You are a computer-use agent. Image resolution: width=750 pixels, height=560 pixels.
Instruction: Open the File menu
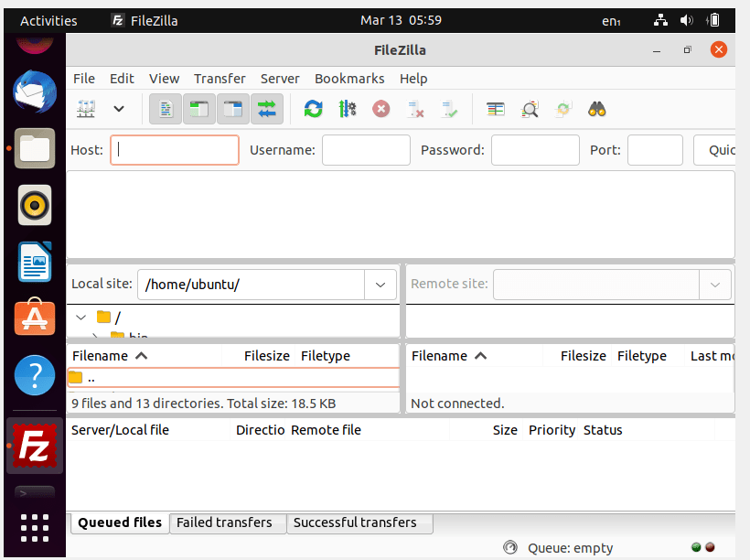tap(84, 79)
